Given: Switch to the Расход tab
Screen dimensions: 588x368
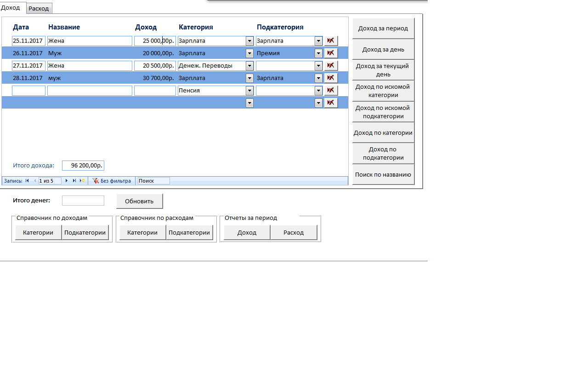Looking at the screenshot, I should tap(39, 8).
